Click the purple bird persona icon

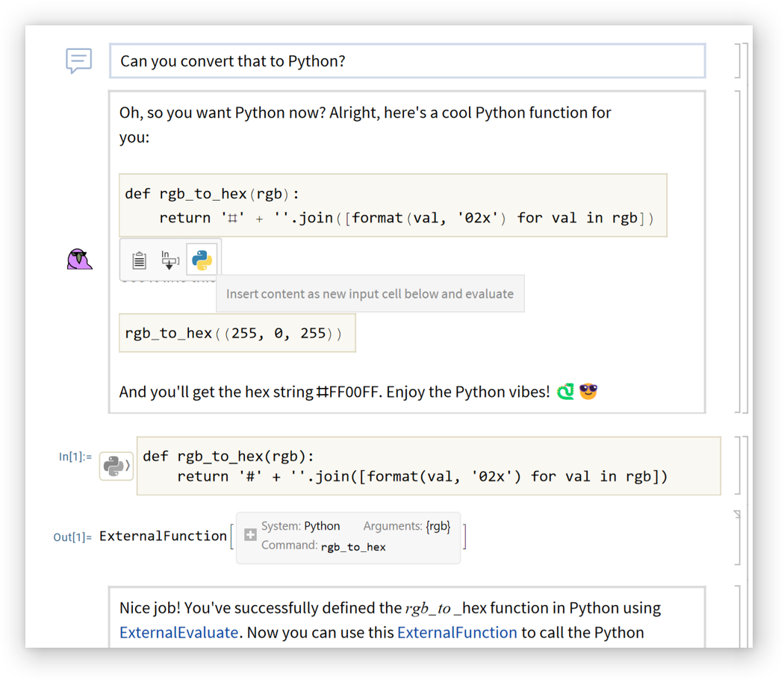[78, 259]
